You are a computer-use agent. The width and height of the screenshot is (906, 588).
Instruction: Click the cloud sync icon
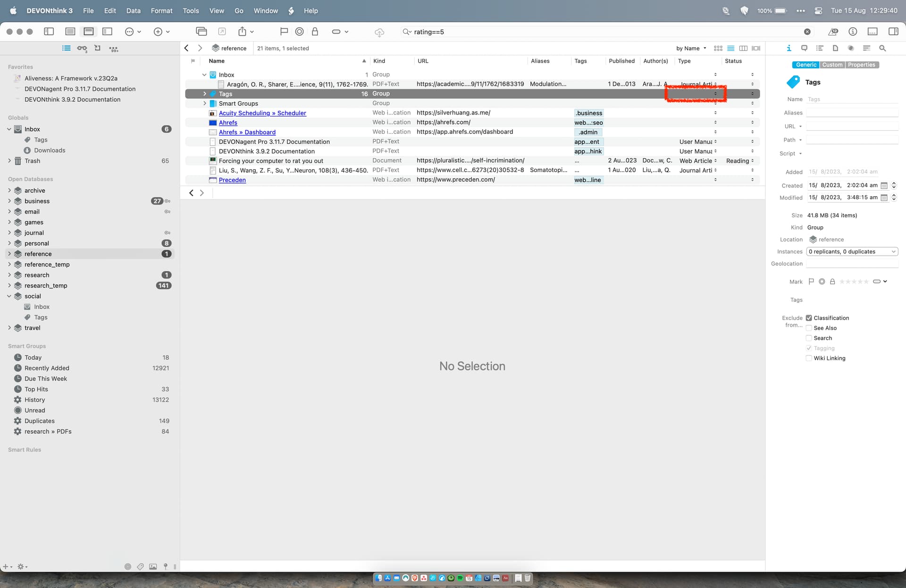[x=379, y=32]
